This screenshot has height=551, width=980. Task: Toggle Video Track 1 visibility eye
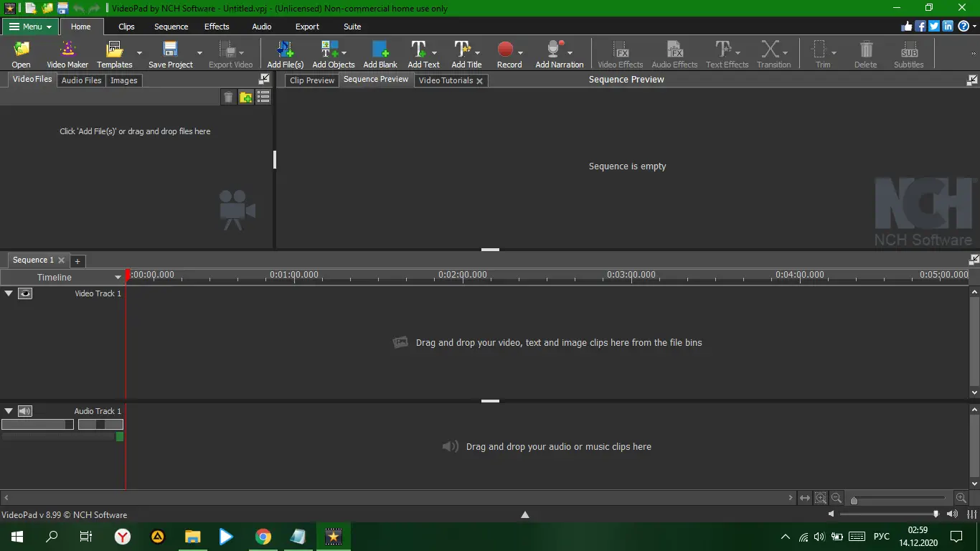tap(25, 293)
